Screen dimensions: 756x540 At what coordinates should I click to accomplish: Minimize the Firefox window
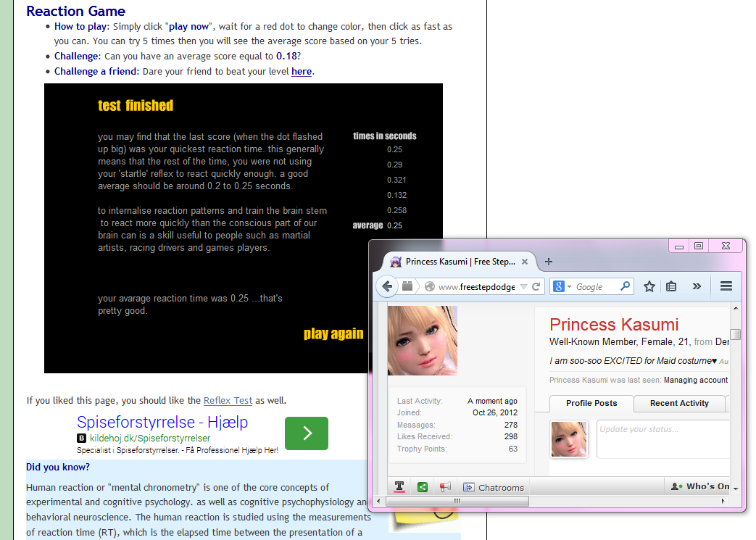pyautogui.click(x=679, y=246)
